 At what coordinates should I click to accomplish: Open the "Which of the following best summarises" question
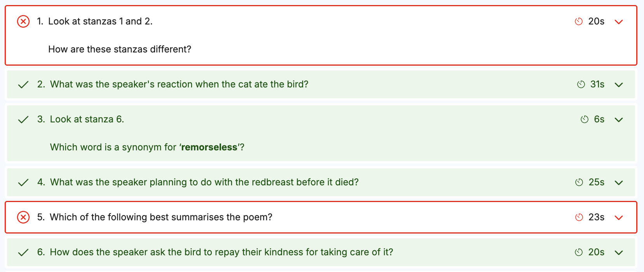[x=161, y=217]
